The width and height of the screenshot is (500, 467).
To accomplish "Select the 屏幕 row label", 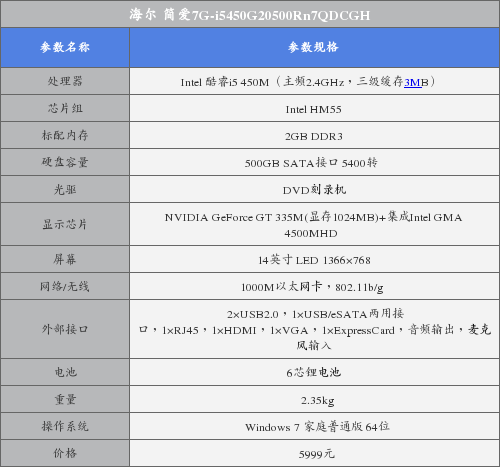I will pos(65,259).
